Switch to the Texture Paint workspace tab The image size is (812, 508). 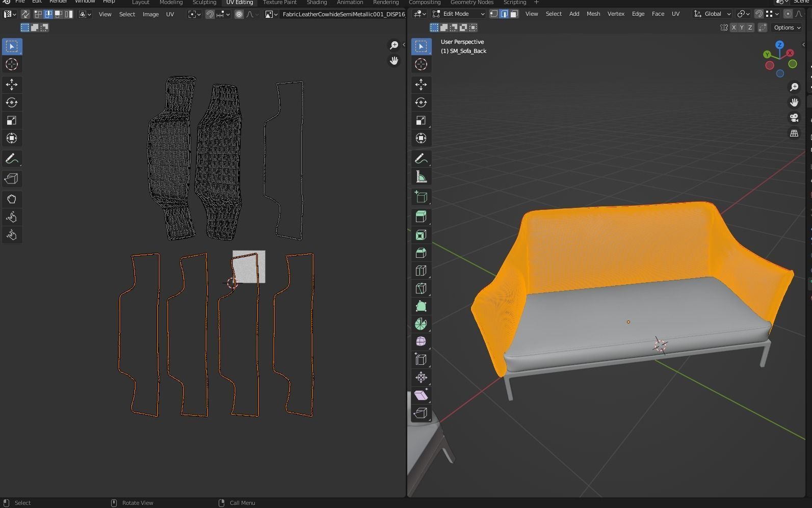point(280,3)
